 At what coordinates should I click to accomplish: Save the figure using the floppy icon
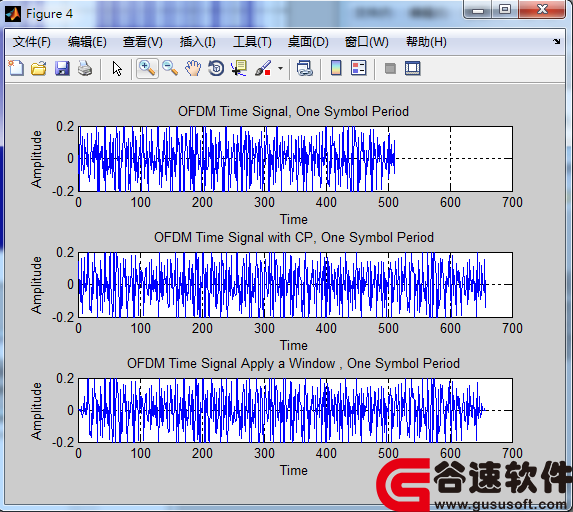[62, 68]
